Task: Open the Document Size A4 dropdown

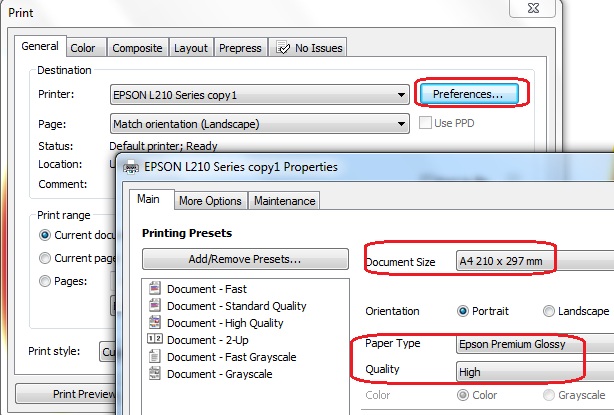Action: (535, 261)
